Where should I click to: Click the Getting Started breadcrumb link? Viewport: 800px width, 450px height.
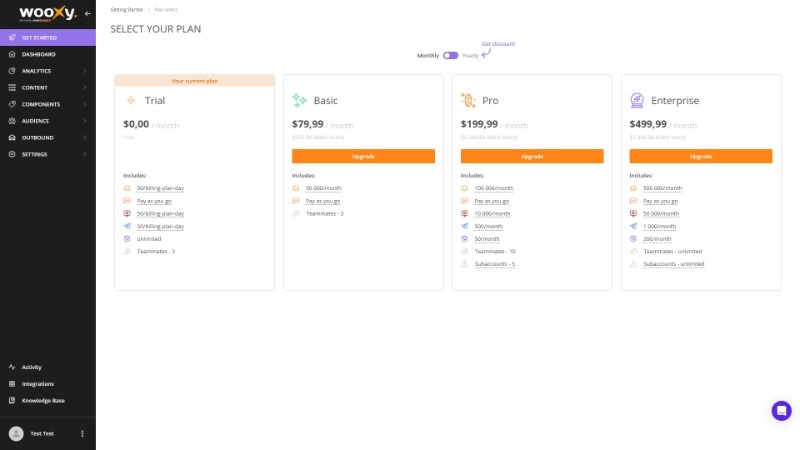point(126,8)
